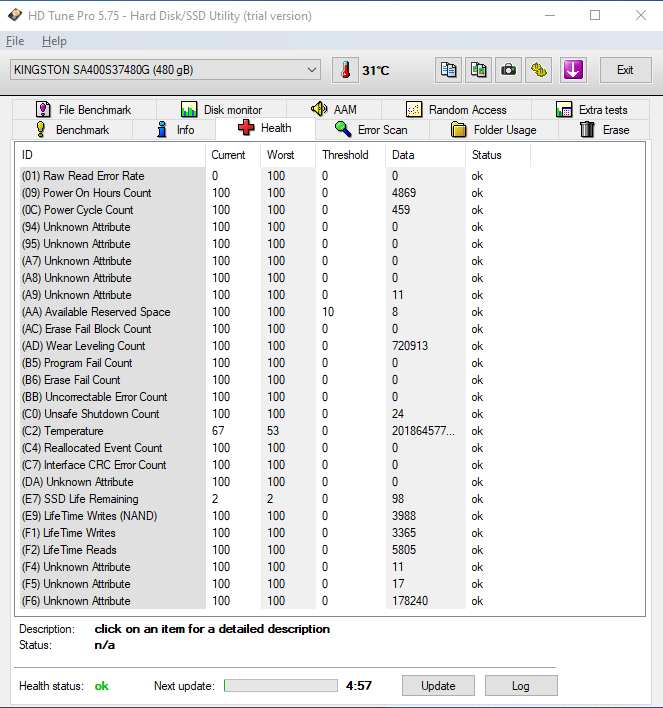Click the Exit button
The height and width of the screenshot is (708, 663).
point(626,70)
